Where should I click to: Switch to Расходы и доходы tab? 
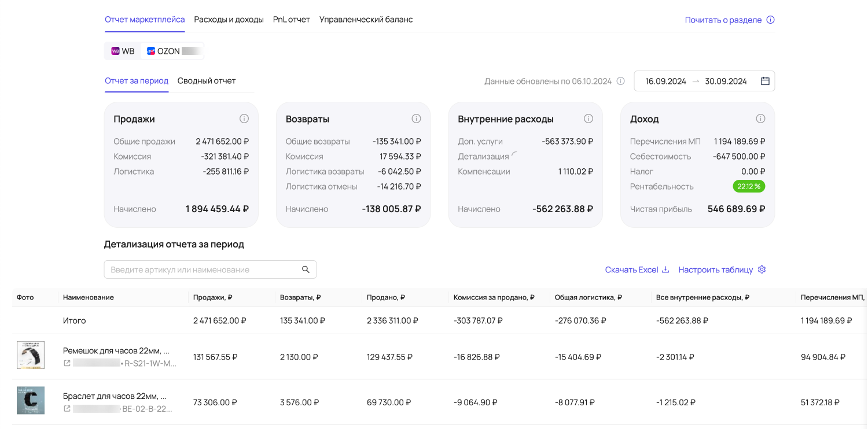coord(229,20)
